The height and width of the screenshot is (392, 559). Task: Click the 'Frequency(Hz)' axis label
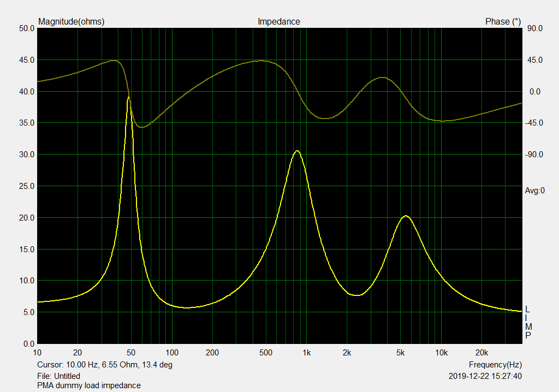pyautogui.click(x=495, y=365)
